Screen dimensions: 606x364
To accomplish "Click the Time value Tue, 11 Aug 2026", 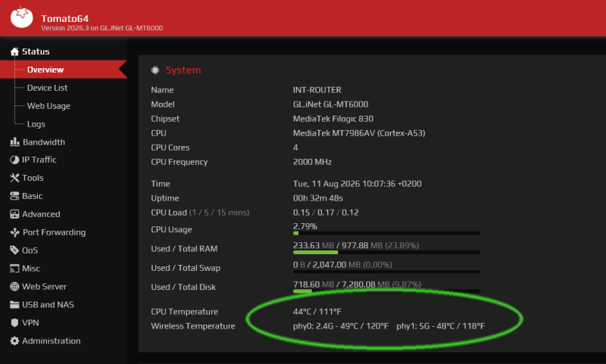I will 357,184.
